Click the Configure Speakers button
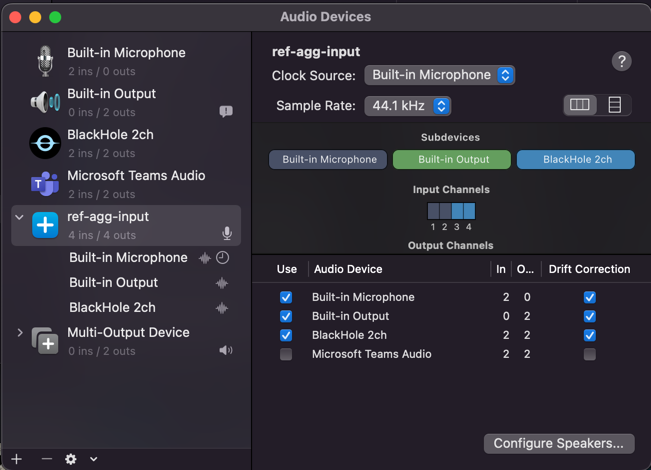This screenshot has height=470, width=651. click(559, 443)
